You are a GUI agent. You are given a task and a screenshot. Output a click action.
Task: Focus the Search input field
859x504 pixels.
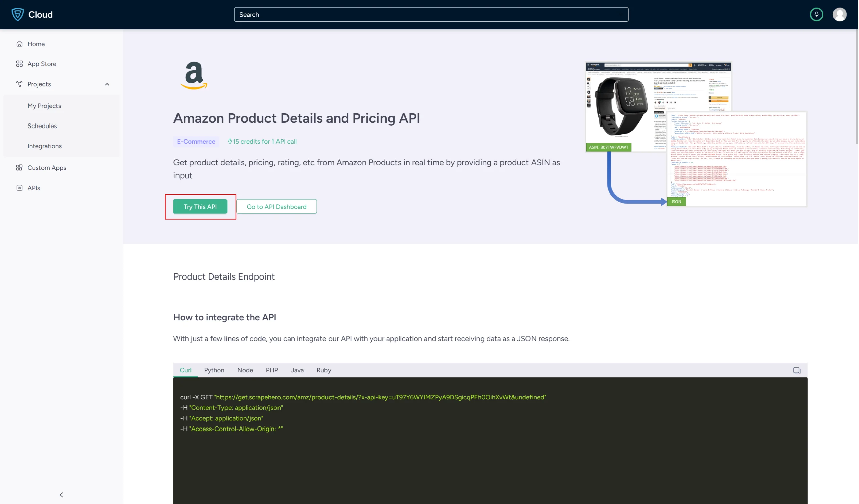(x=432, y=15)
